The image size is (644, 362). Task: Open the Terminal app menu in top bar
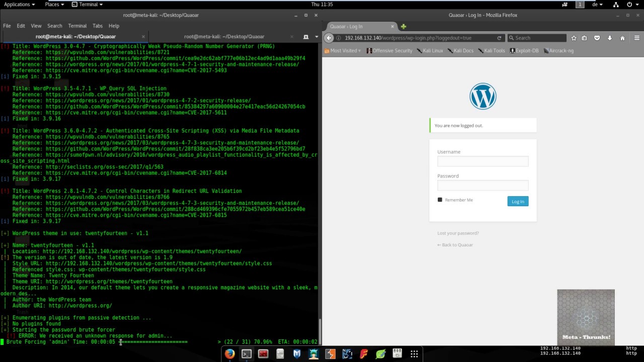click(x=87, y=4)
